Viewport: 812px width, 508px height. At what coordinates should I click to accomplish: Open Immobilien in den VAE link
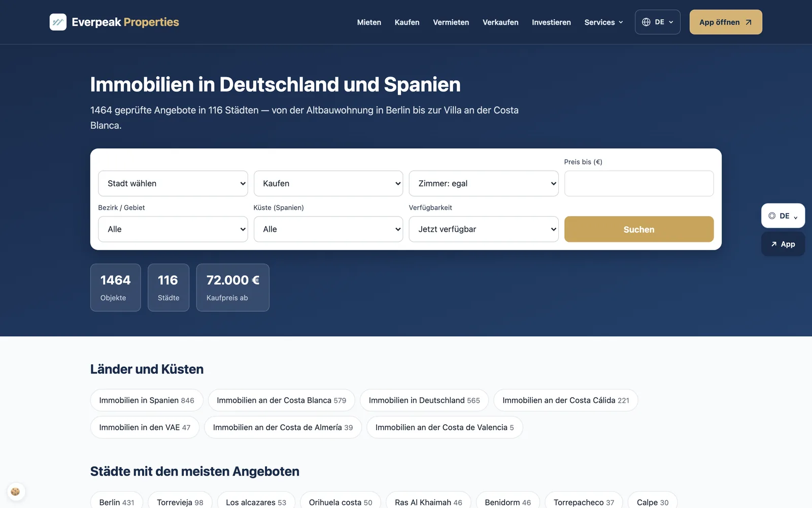[145, 427]
